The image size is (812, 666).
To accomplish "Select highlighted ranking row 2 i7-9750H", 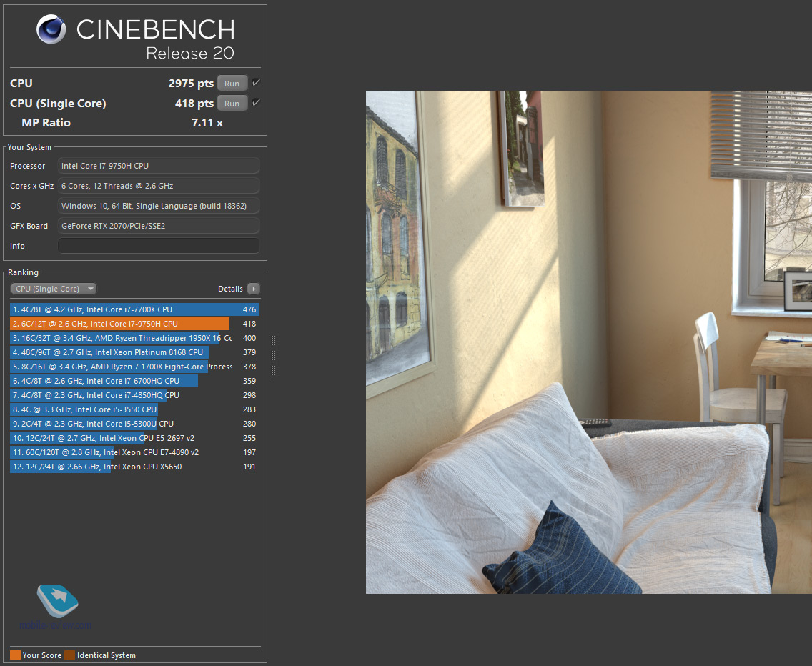I will (x=134, y=324).
